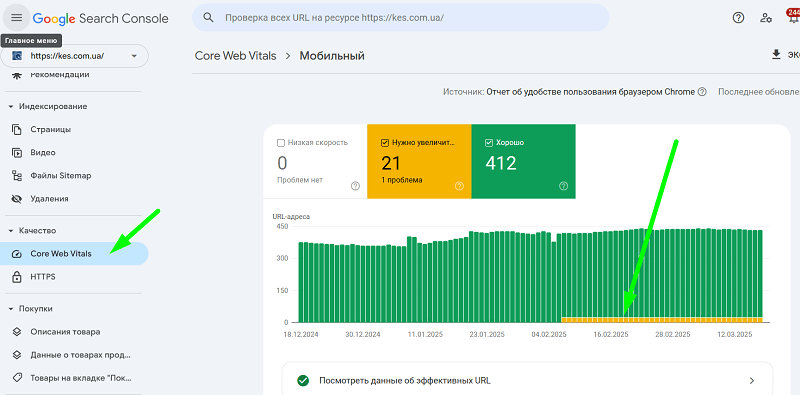Click help icon next to Chrome report source
800x395 pixels.
click(702, 92)
